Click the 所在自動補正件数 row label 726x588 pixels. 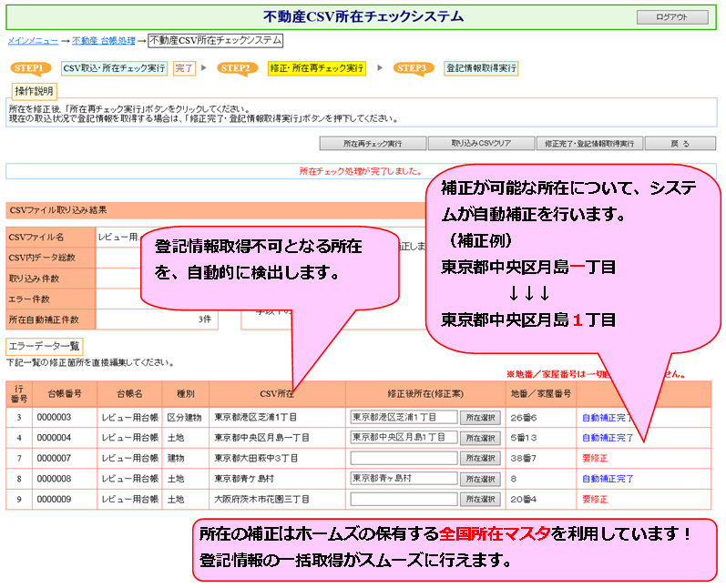[x=50, y=319]
